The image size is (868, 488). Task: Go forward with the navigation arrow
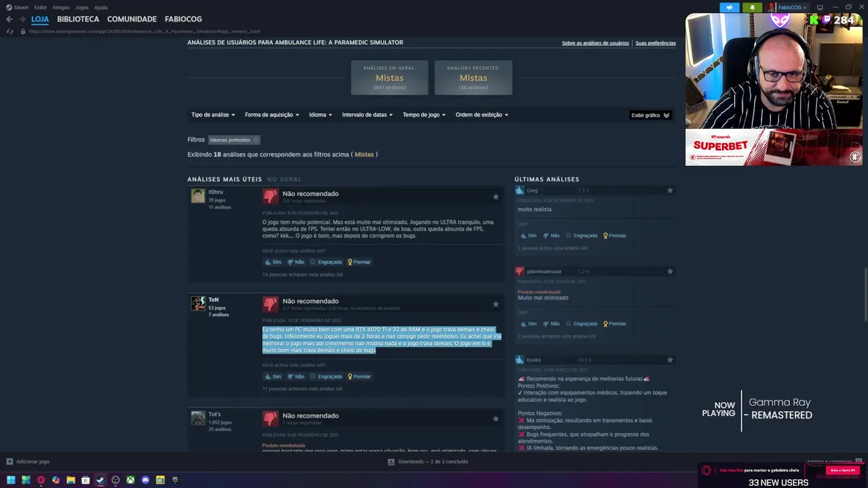pyautogui.click(x=22, y=19)
